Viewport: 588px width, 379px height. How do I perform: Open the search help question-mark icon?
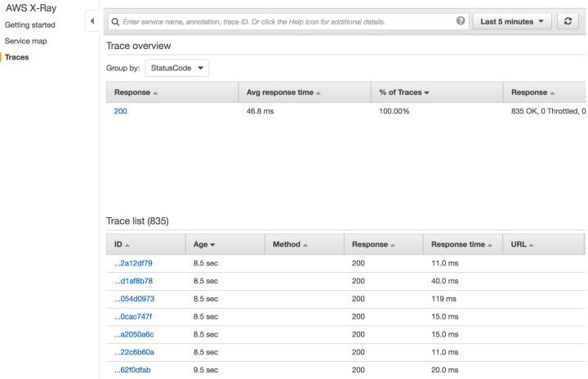click(x=461, y=21)
